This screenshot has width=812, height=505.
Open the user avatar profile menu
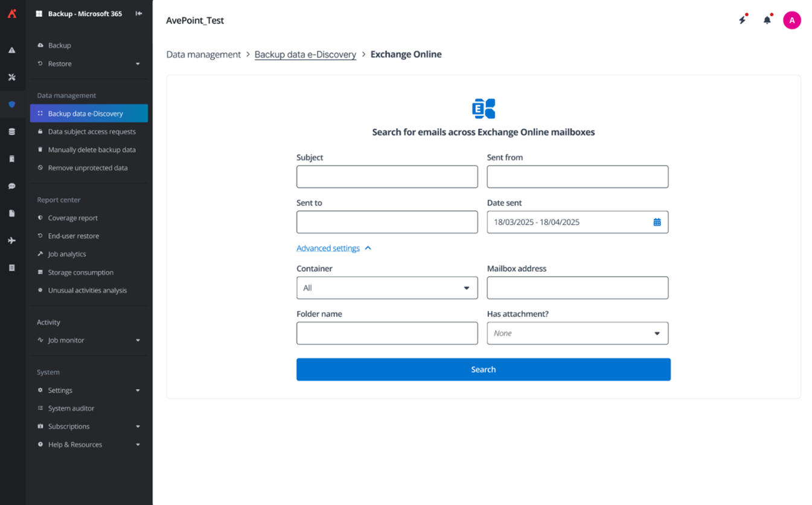click(791, 20)
